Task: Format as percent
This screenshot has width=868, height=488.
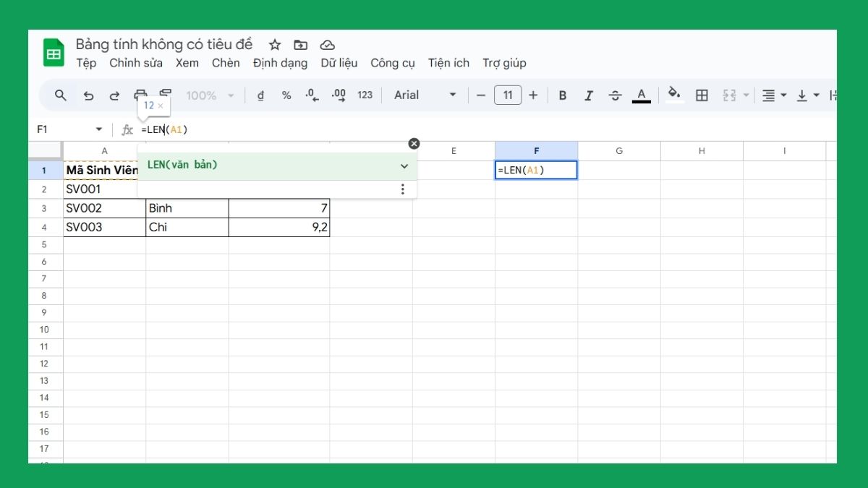Action: point(286,95)
